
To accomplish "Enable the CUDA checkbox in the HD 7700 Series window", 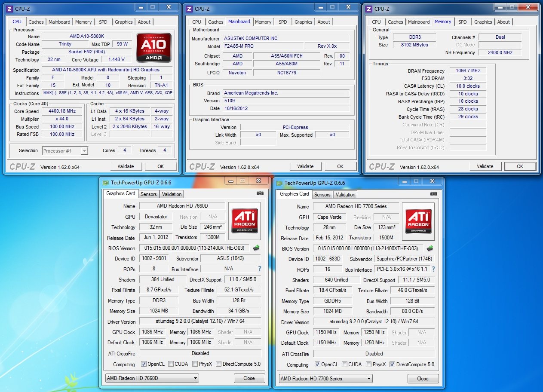I will pos(344,364).
